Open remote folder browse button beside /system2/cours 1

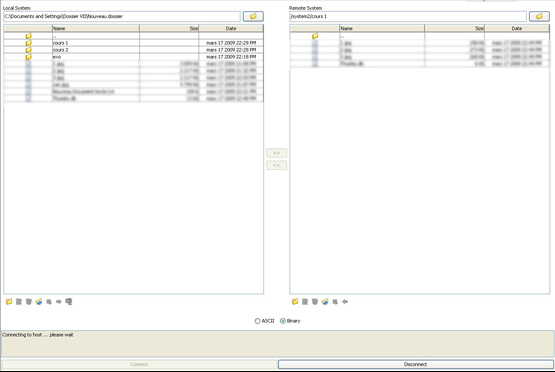pos(539,16)
